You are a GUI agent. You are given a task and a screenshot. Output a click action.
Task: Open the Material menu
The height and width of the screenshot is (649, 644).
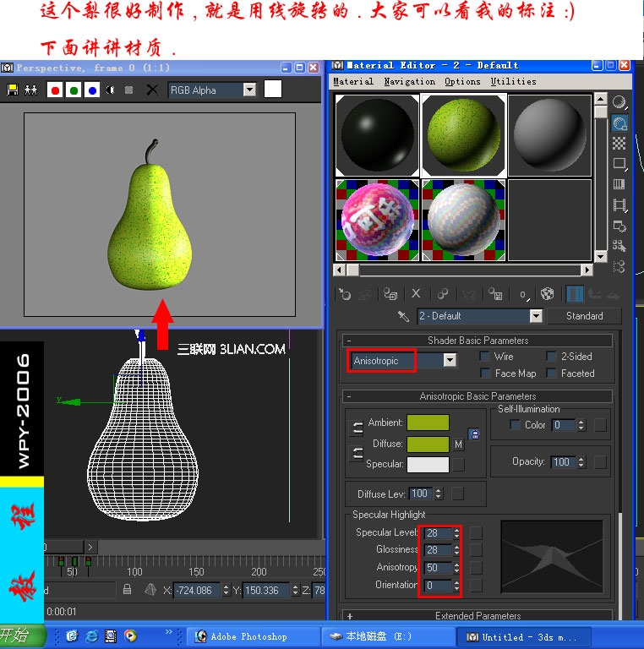point(353,81)
